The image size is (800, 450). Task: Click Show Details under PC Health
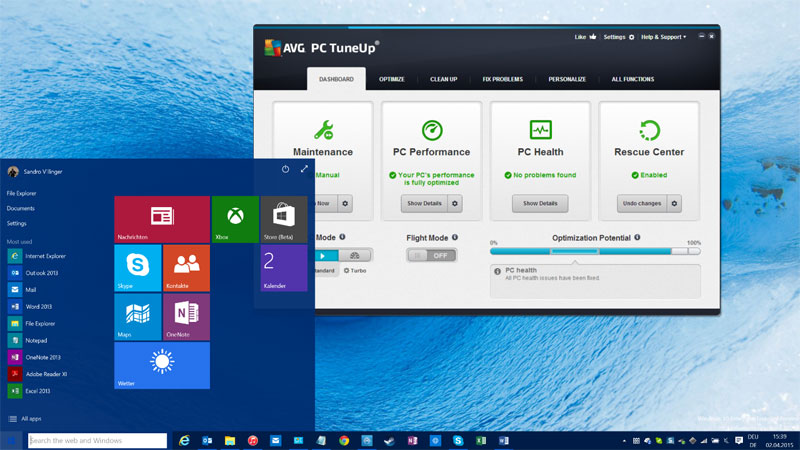pos(540,203)
